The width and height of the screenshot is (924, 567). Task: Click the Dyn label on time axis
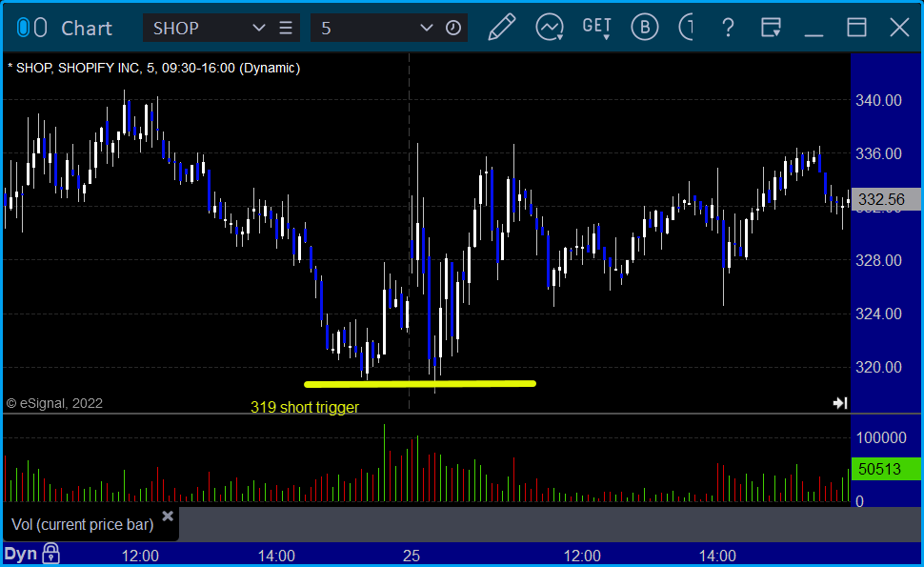[x=21, y=554]
